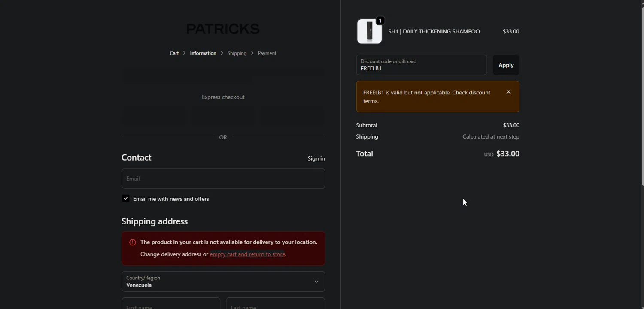Click the delivery error alert icon
The image size is (644, 309).
click(x=133, y=242)
